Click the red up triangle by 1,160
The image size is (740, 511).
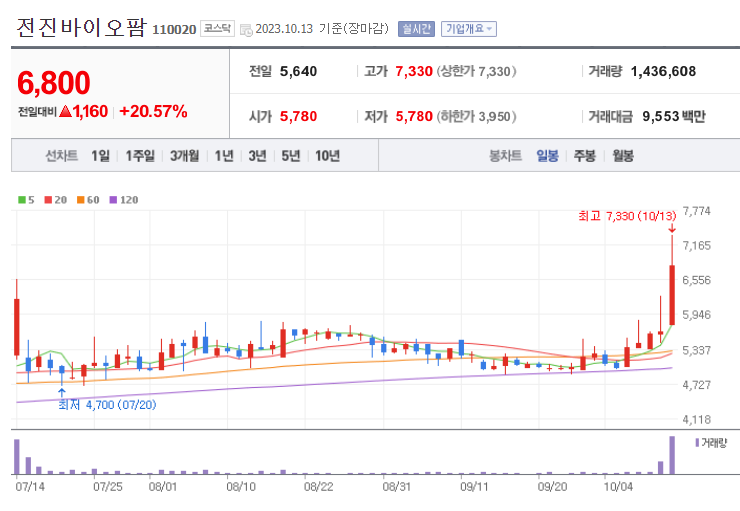tap(66, 111)
